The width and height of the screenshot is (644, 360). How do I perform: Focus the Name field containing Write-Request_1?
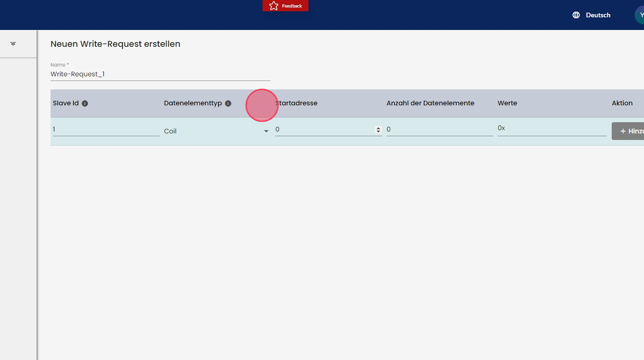(x=160, y=74)
